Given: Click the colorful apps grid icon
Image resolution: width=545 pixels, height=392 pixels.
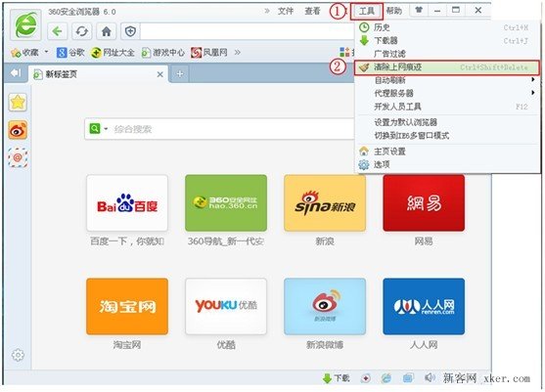Looking at the screenshot, I should click(x=344, y=53).
